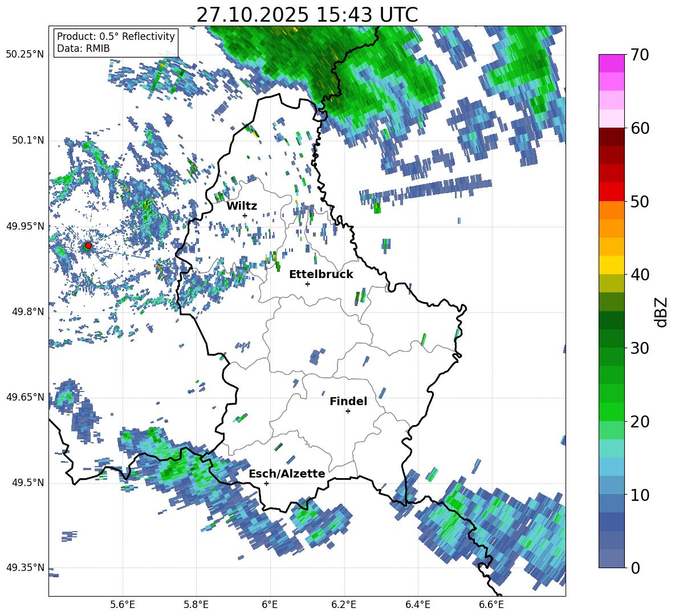Click the yellow colorbar swatch near 40

(611, 265)
